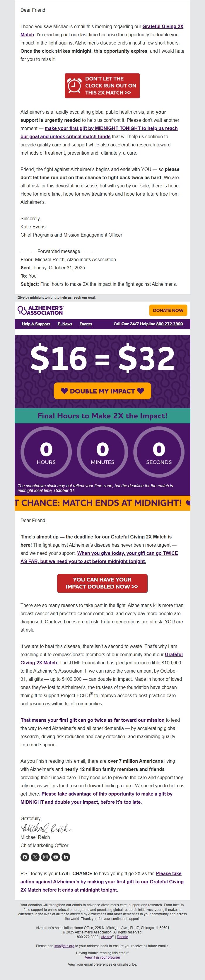
Task: Click the 800.272.3900 helpline link
Action: pyautogui.click(x=170, y=324)
